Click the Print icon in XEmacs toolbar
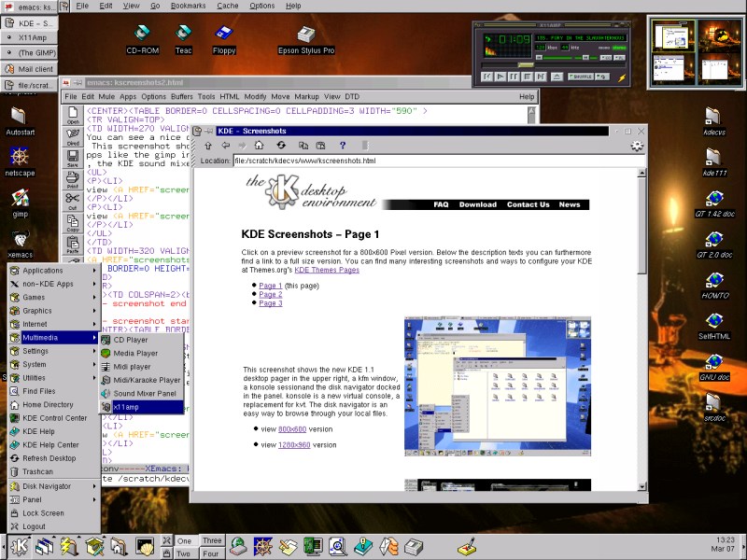This screenshot has height=560, width=747. click(x=73, y=180)
